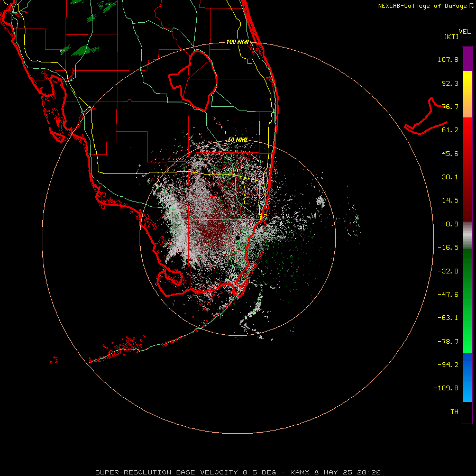Click the 100 NMI range ring label

(x=237, y=42)
